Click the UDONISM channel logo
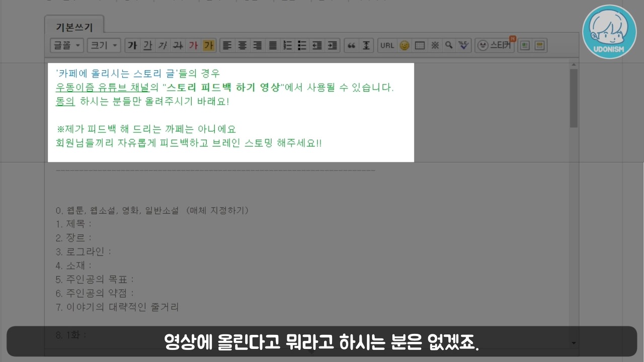This screenshot has height=362, width=644. coord(609,31)
